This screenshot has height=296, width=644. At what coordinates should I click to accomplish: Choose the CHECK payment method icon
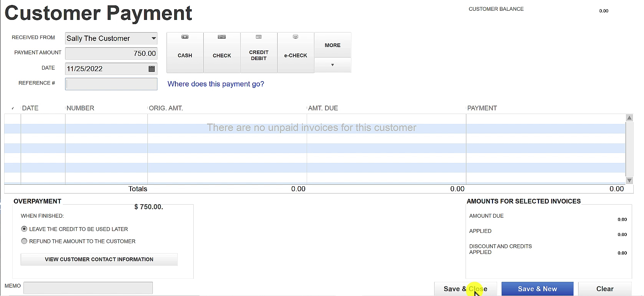[x=222, y=37]
